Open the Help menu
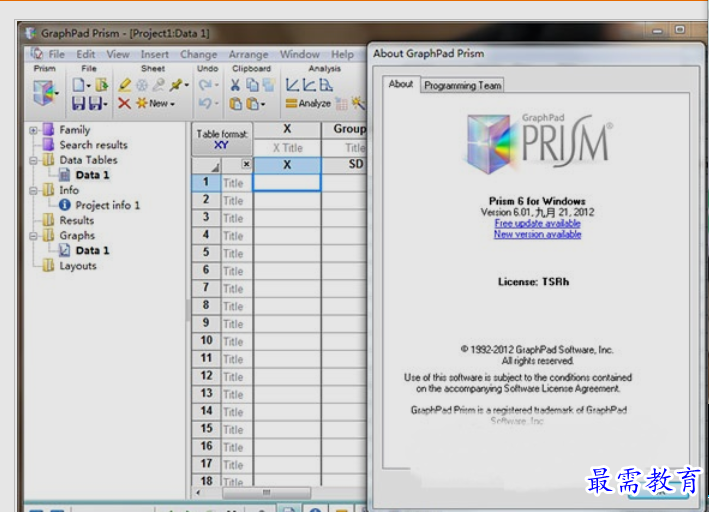 pyautogui.click(x=342, y=54)
